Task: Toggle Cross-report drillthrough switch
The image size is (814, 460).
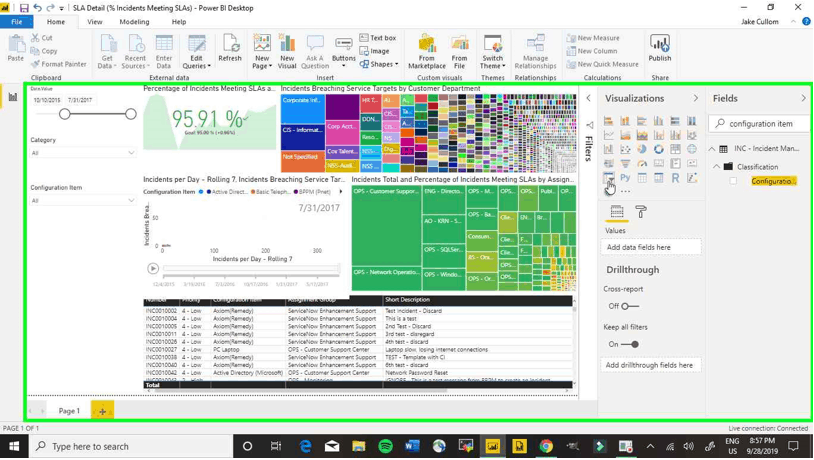Action: click(x=630, y=306)
